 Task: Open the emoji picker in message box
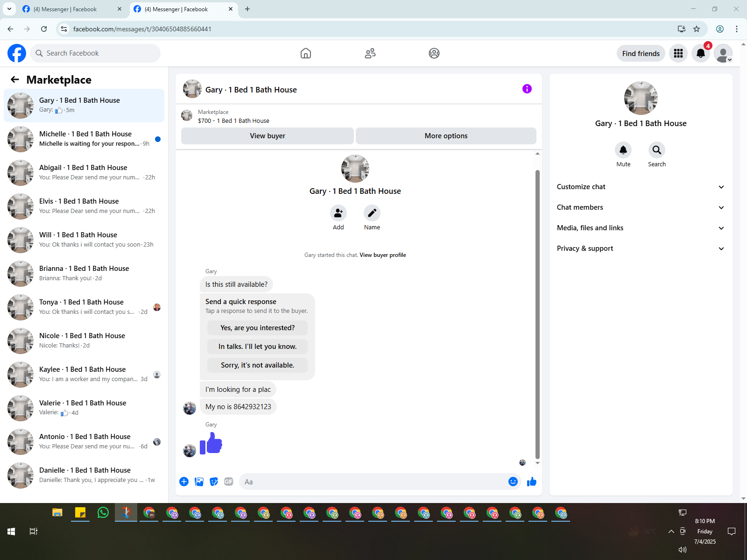(x=513, y=482)
